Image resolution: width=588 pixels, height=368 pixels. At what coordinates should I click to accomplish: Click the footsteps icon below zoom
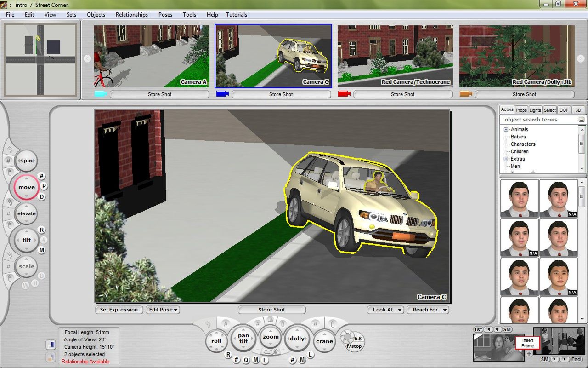pos(271,352)
